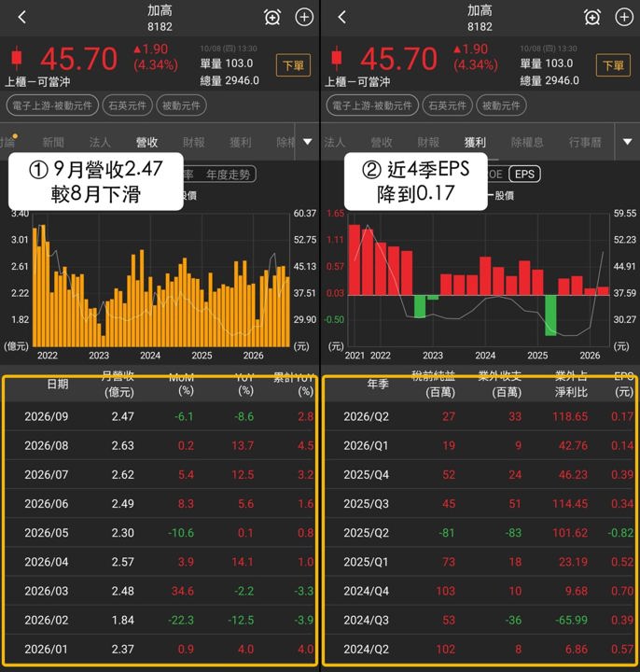
Task: Toggle the 年度走勢 chart option
Action: [228, 175]
